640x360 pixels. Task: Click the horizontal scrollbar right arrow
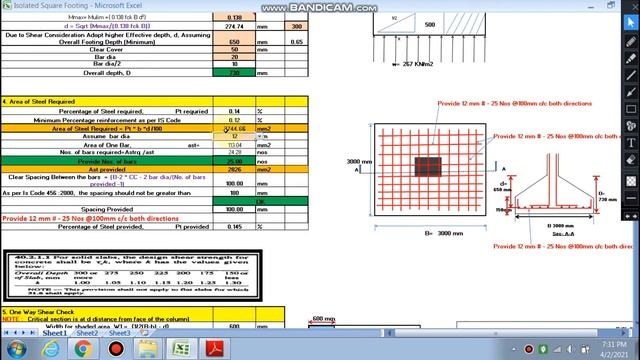point(624,333)
